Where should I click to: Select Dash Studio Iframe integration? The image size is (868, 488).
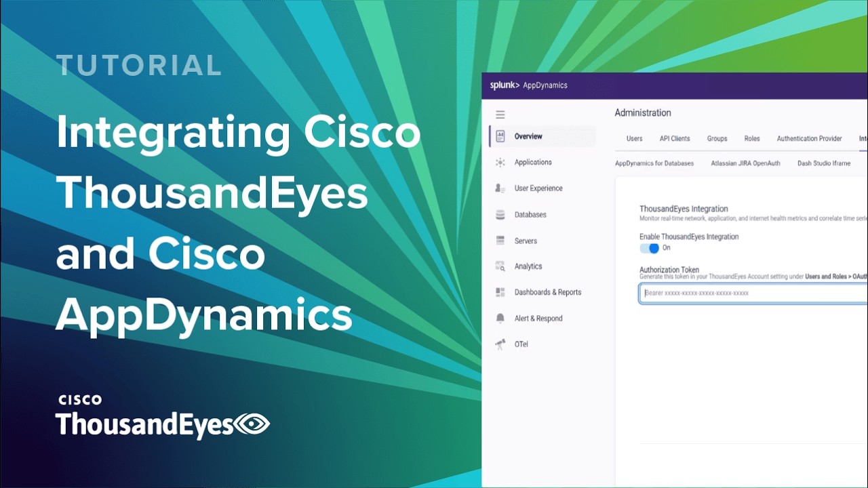tap(824, 163)
